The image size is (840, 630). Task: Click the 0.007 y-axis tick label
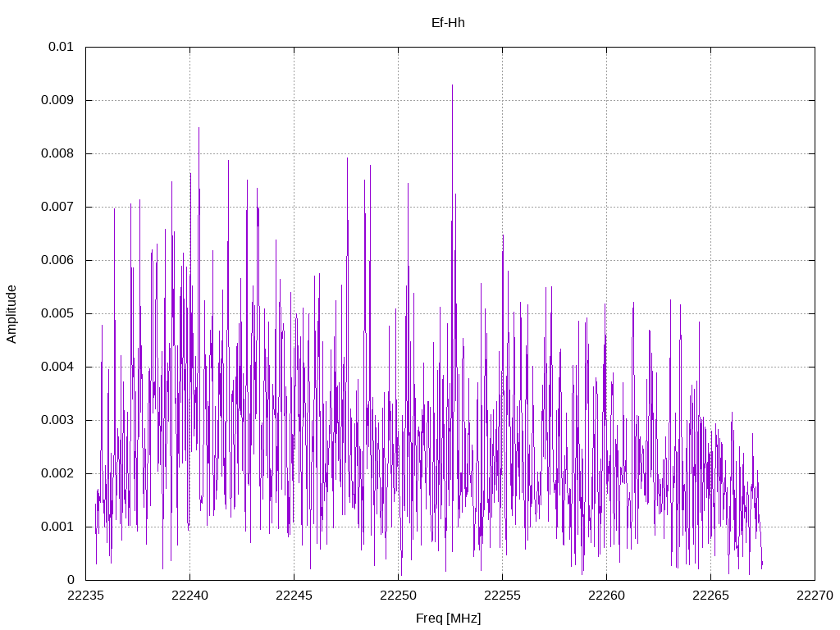(57, 207)
